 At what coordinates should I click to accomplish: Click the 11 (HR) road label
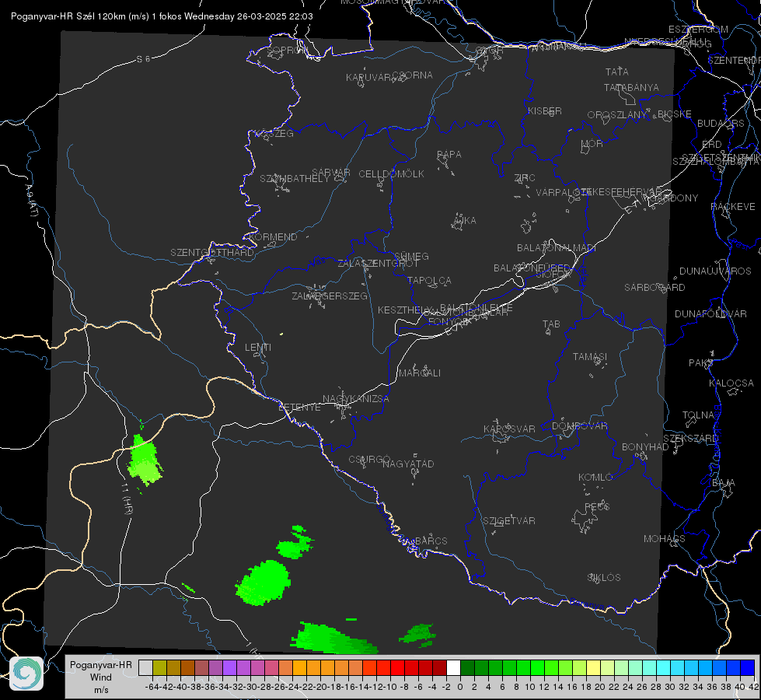(x=126, y=499)
